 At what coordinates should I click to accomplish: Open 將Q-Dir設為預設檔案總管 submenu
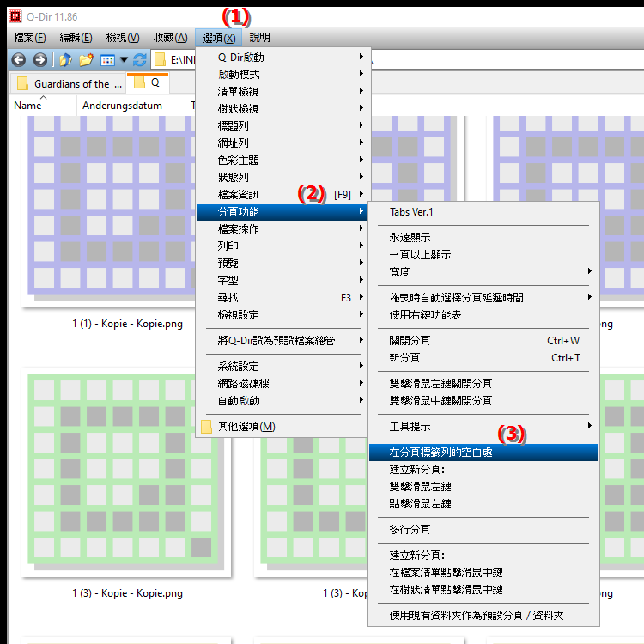point(283,341)
